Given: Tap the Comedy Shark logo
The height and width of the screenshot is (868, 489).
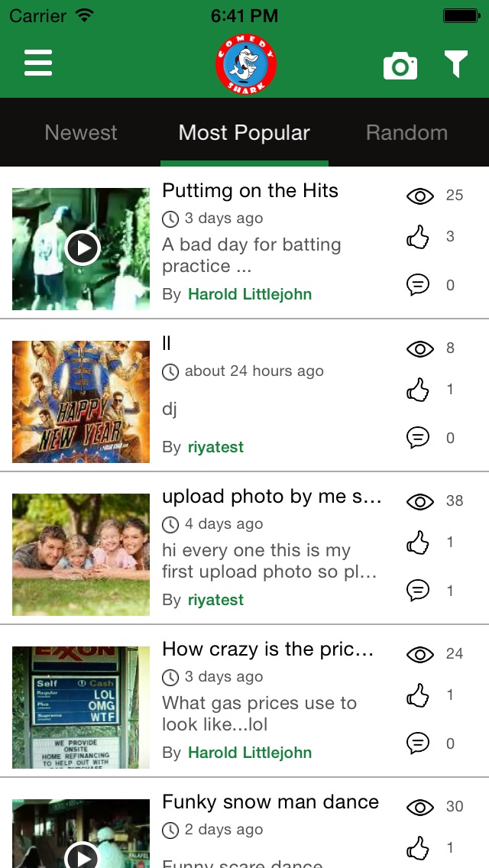Looking at the screenshot, I should (245, 65).
